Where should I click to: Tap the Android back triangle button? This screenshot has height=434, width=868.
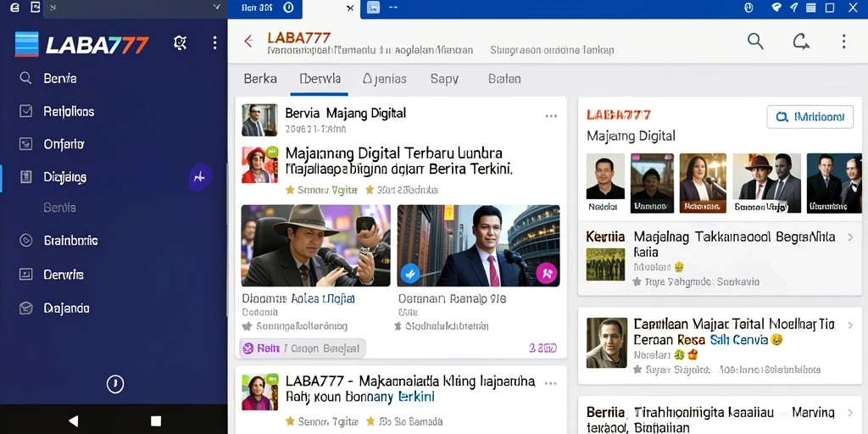73,420
